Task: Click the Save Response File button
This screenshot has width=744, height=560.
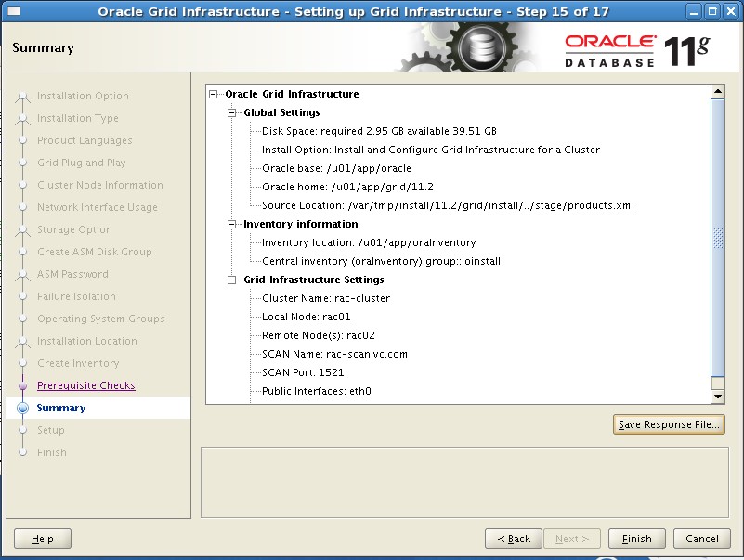Action: click(669, 424)
